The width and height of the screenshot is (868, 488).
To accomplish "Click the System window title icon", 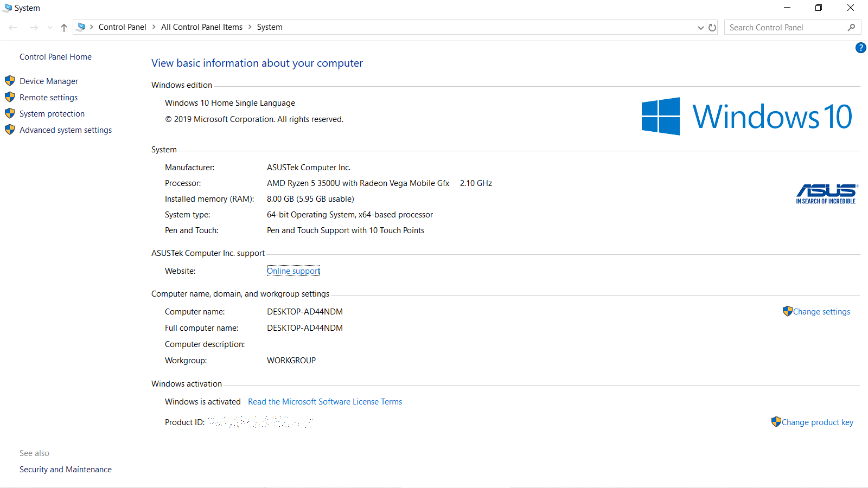I will coord(8,8).
